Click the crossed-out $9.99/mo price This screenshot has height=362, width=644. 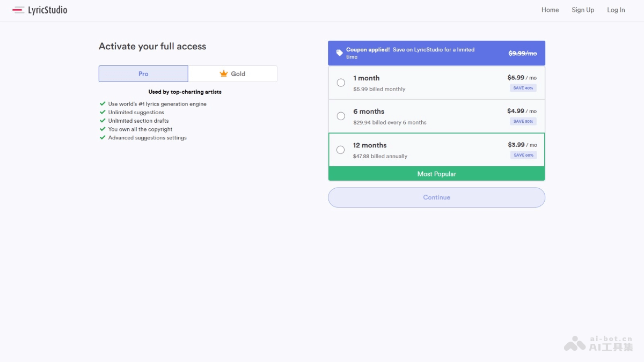[522, 53]
